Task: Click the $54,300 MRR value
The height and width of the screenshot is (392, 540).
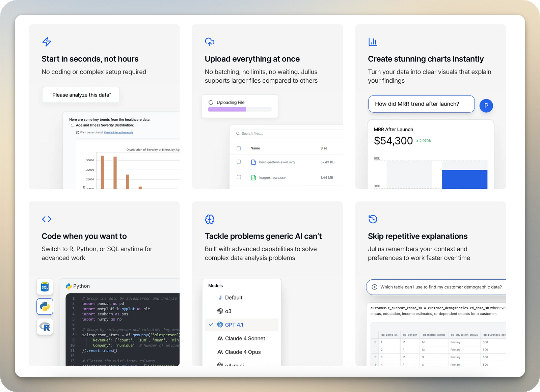Action: coord(393,141)
